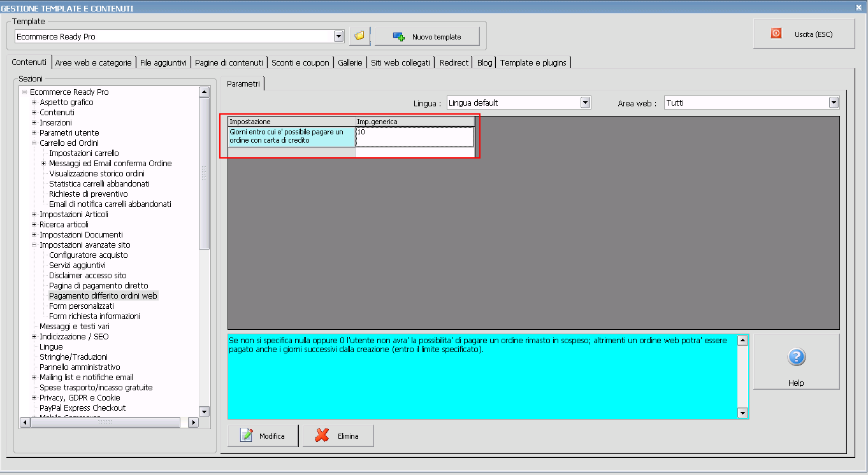Open the Gallerie tab
868x475 pixels.
point(350,62)
